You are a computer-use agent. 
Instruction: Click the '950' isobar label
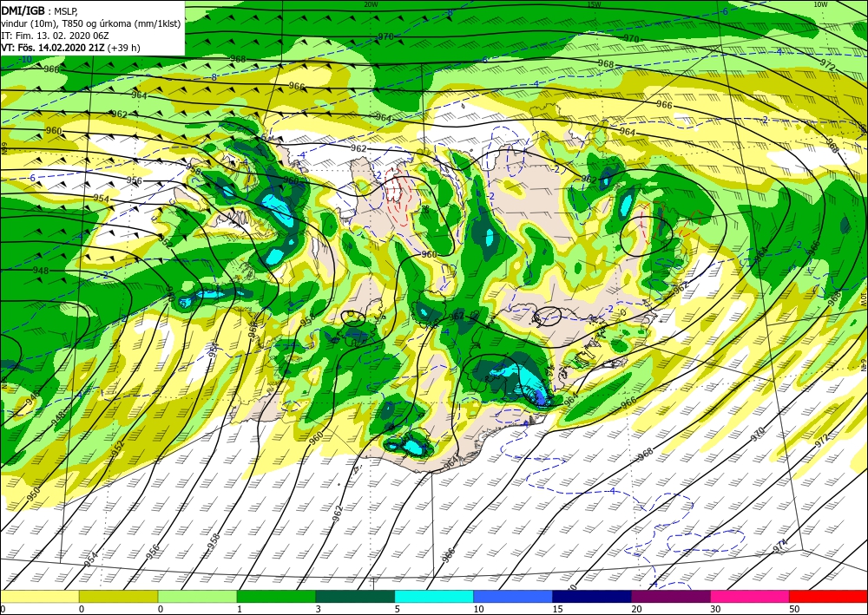coord(34,494)
